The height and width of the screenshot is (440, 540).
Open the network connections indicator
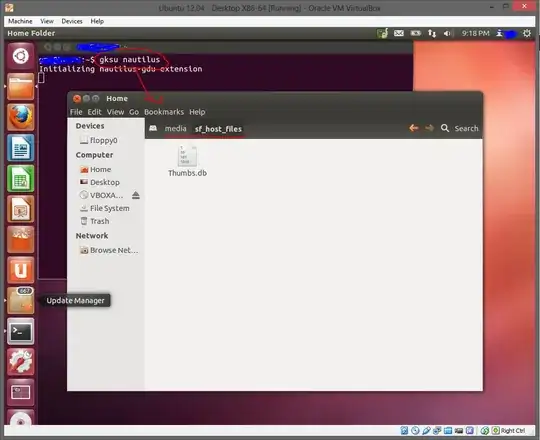point(432,33)
